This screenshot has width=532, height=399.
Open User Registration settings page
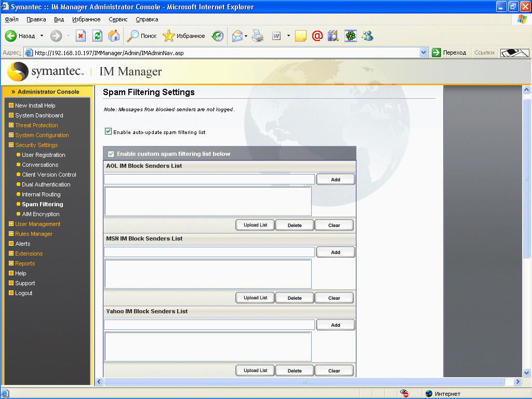[x=44, y=155]
